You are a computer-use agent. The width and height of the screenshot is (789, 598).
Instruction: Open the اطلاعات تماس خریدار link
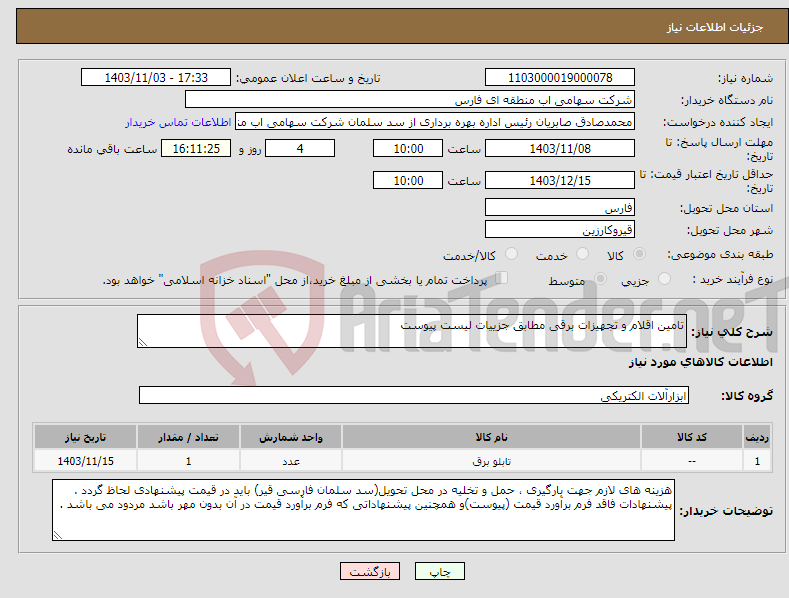coord(178,122)
